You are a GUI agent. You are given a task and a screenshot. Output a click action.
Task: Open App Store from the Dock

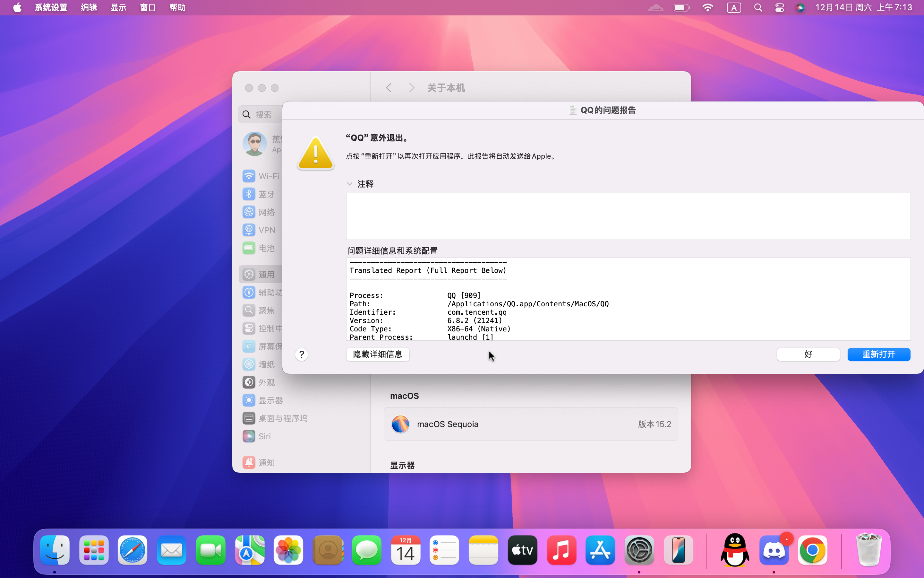(600, 550)
